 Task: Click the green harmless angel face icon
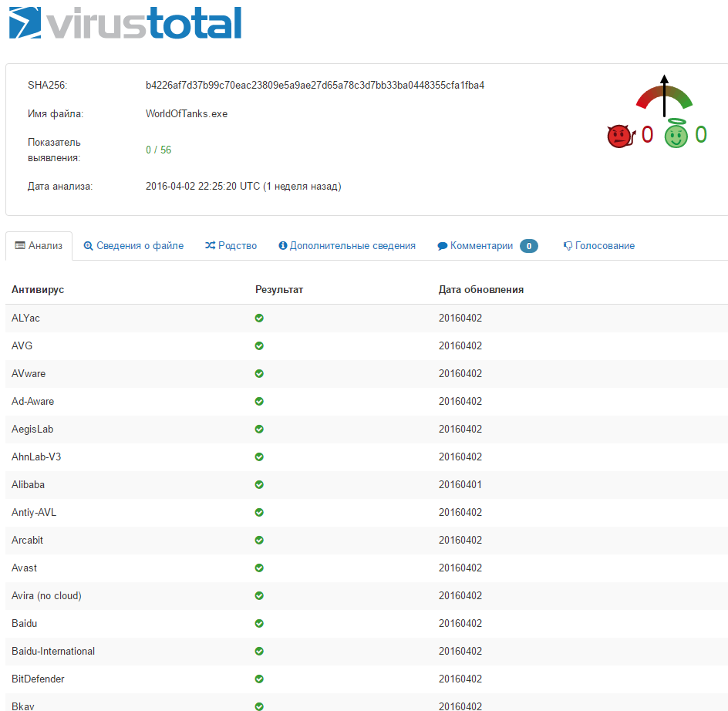point(676,134)
